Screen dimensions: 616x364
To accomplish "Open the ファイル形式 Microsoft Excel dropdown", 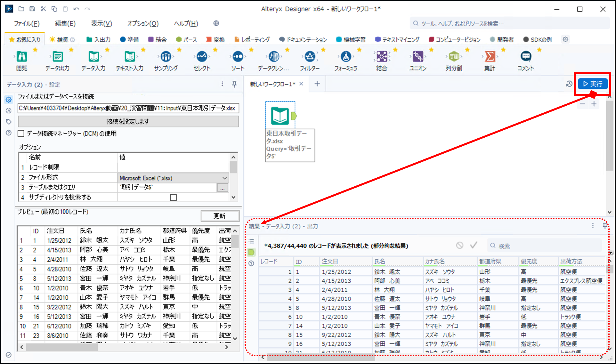I will [224, 178].
